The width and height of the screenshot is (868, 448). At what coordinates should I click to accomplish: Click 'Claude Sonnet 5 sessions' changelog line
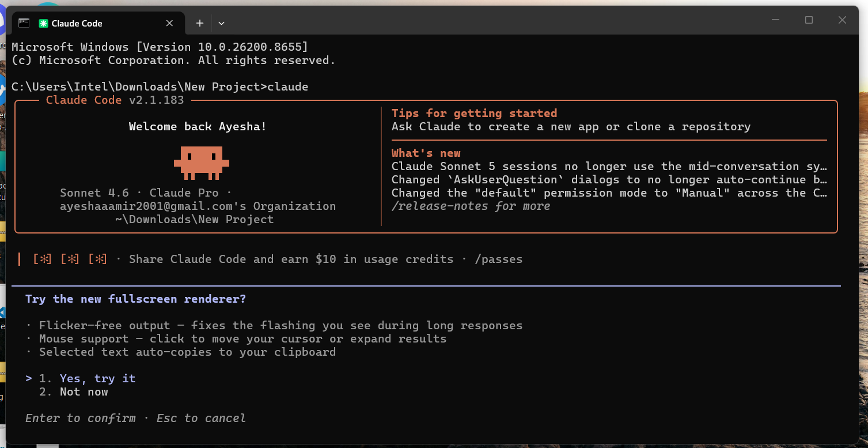click(609, 166)
